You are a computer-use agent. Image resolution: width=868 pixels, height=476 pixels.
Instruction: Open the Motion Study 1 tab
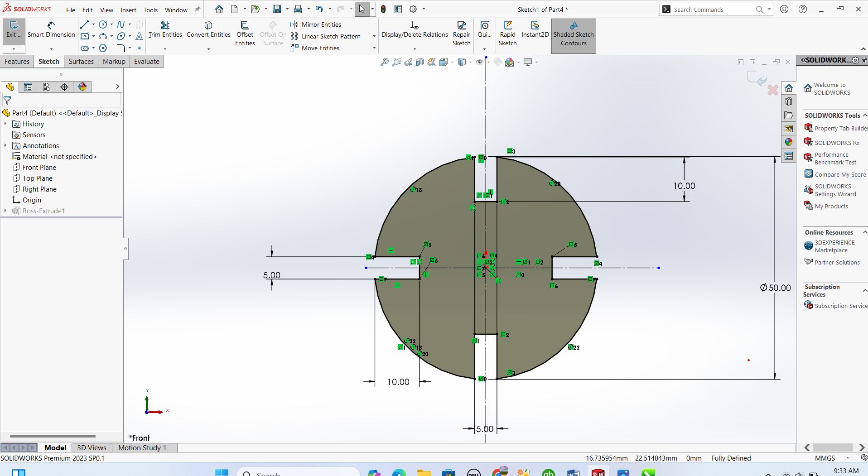pos(142,447)
